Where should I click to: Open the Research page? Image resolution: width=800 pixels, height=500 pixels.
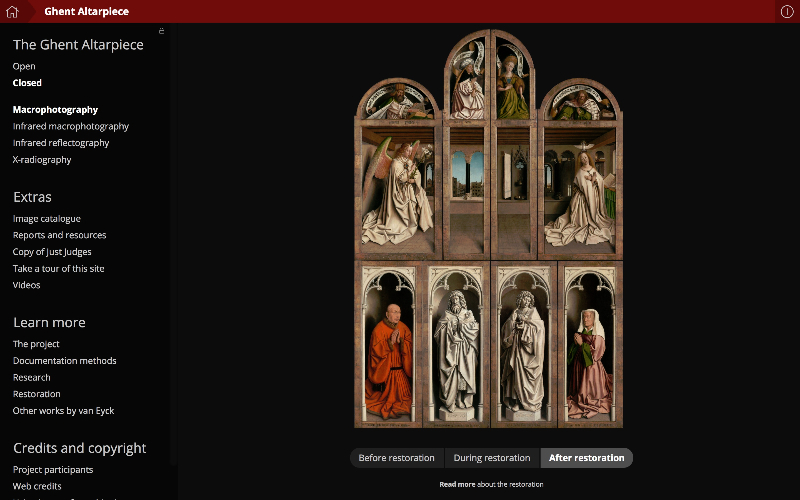32,378
